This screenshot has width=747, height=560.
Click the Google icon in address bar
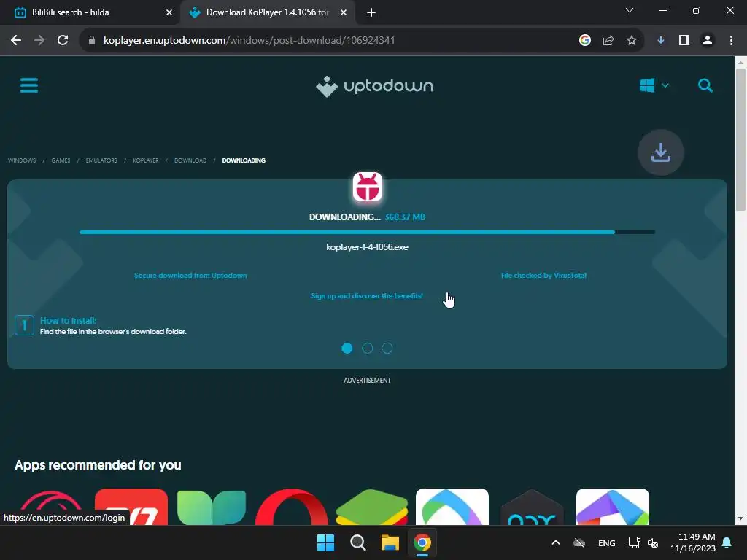click(x=585, y=41)
